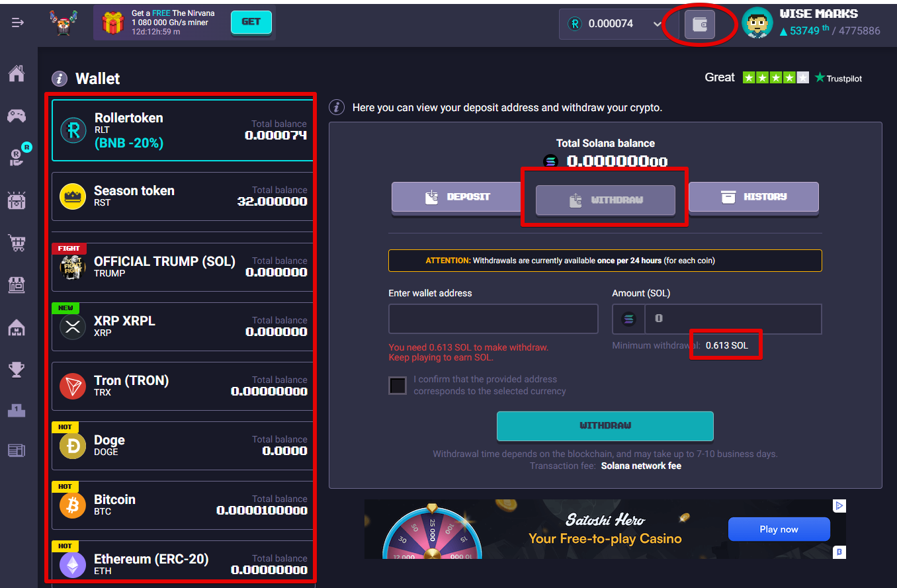Select the Bitcoin wallet row
The width and height of the screenshot is (897, 588).
[x=182, y=505]
